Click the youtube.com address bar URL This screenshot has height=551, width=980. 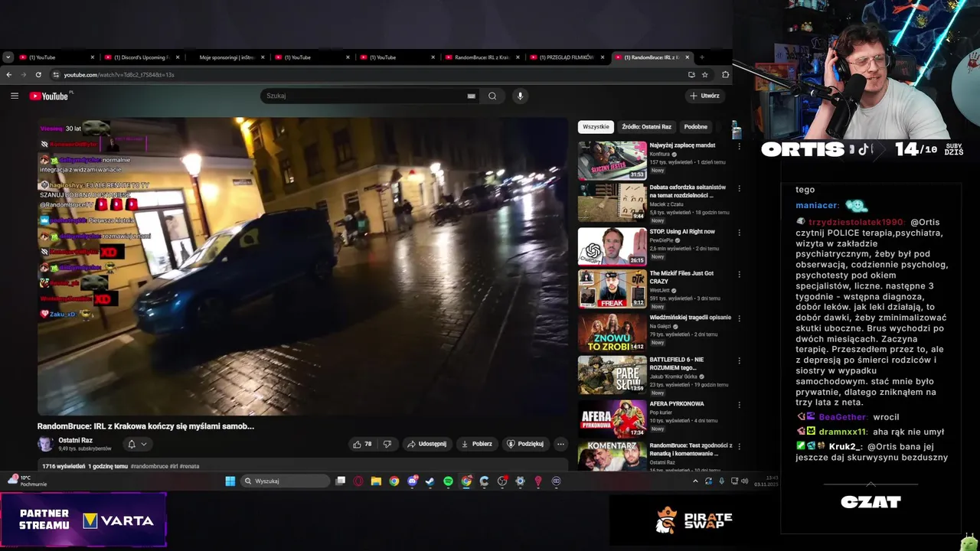[119, 74]
